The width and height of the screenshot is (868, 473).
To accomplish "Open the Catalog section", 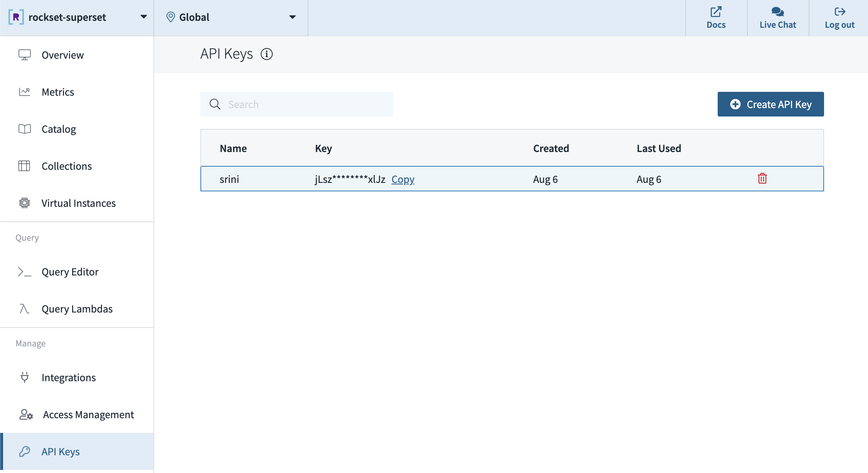I will click(59, 129).
